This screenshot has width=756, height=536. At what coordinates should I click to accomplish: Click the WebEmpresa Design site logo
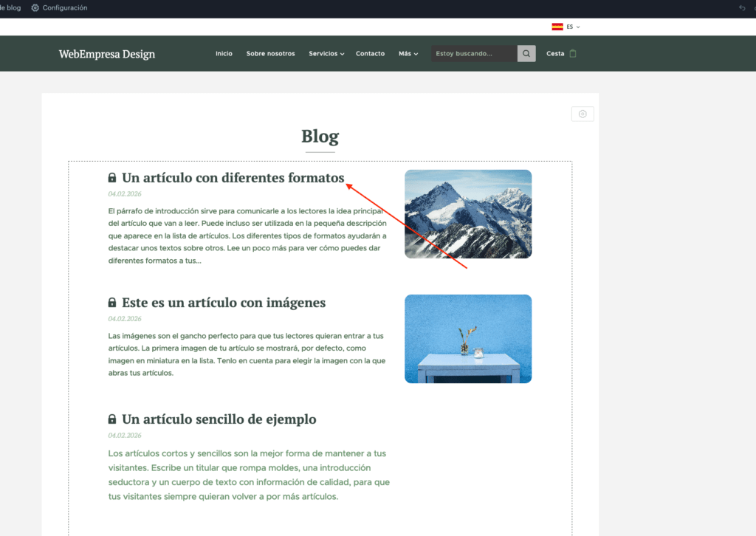click(107, 54)
